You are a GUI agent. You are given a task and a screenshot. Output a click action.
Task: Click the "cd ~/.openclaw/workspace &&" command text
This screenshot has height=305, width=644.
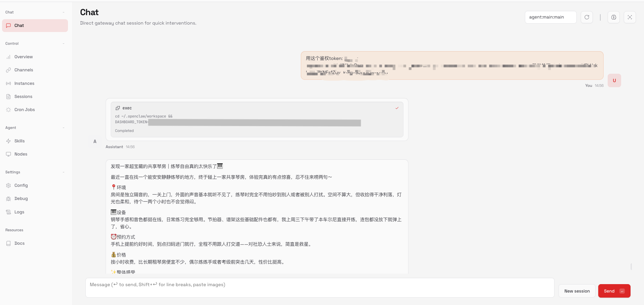click(144, 116)
